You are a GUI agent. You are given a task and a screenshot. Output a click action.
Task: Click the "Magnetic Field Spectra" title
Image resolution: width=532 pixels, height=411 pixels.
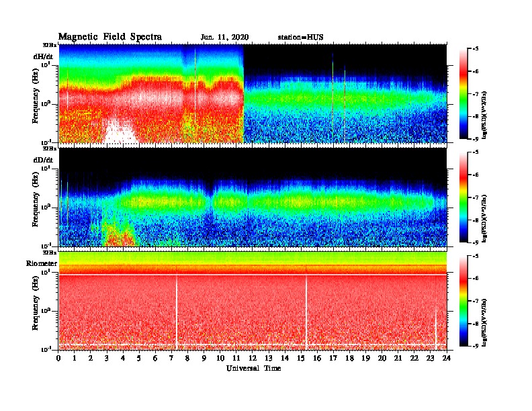(110, 37)
